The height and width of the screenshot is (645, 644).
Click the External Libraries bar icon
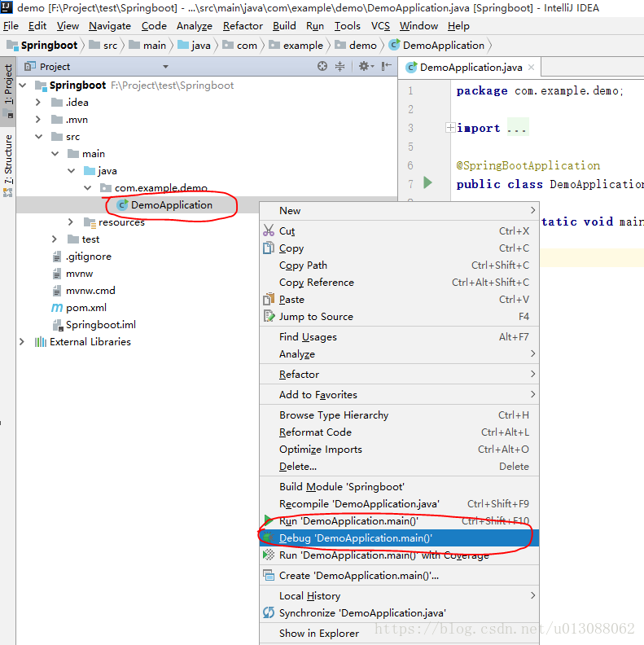tap(41, 342)
